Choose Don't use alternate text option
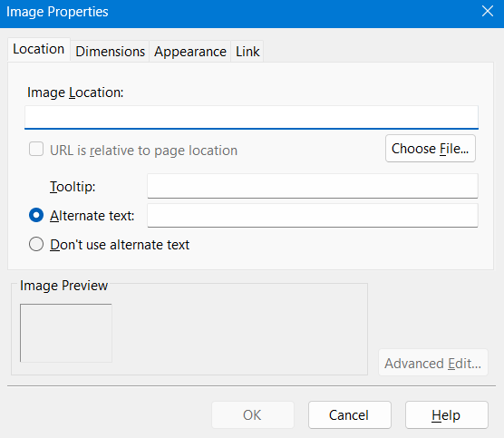 36,245
